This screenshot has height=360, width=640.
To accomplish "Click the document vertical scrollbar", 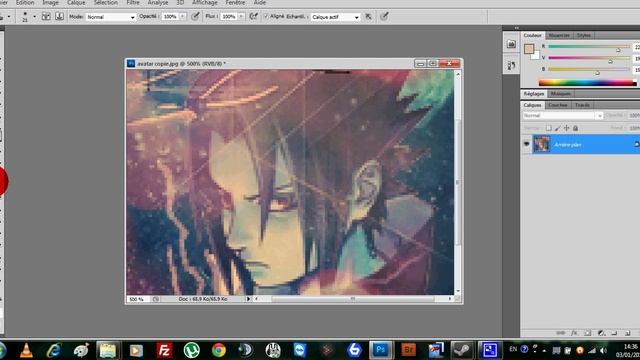I will pos(458,182).
